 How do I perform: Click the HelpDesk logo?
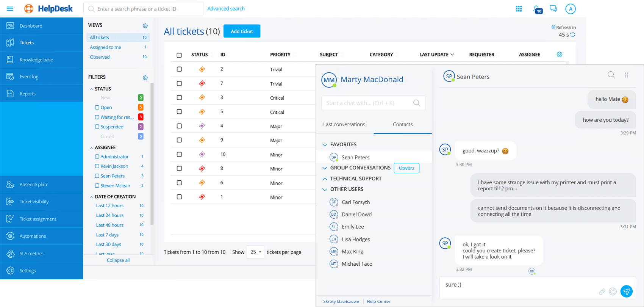[48, 9]
